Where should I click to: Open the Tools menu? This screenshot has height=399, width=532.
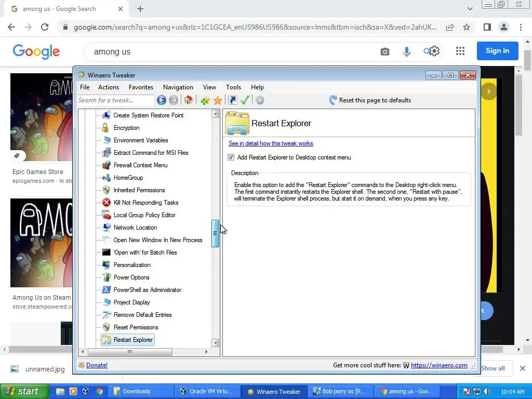[x=233, y=87]
